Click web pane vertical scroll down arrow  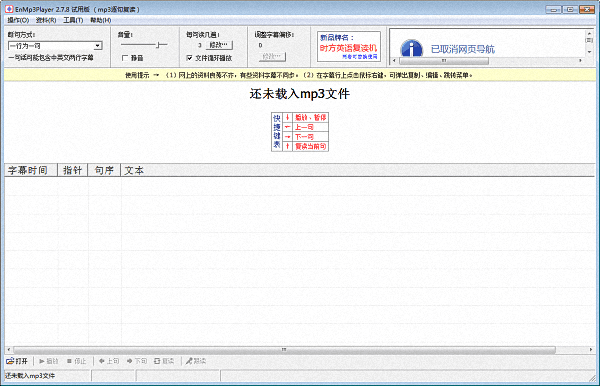pos(589,52)
